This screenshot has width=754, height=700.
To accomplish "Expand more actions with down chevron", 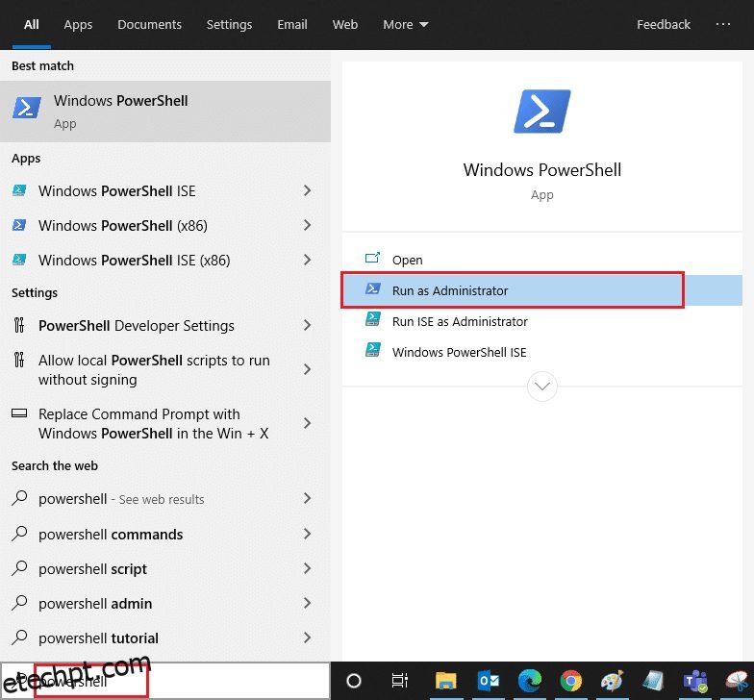I will (542, 387).
